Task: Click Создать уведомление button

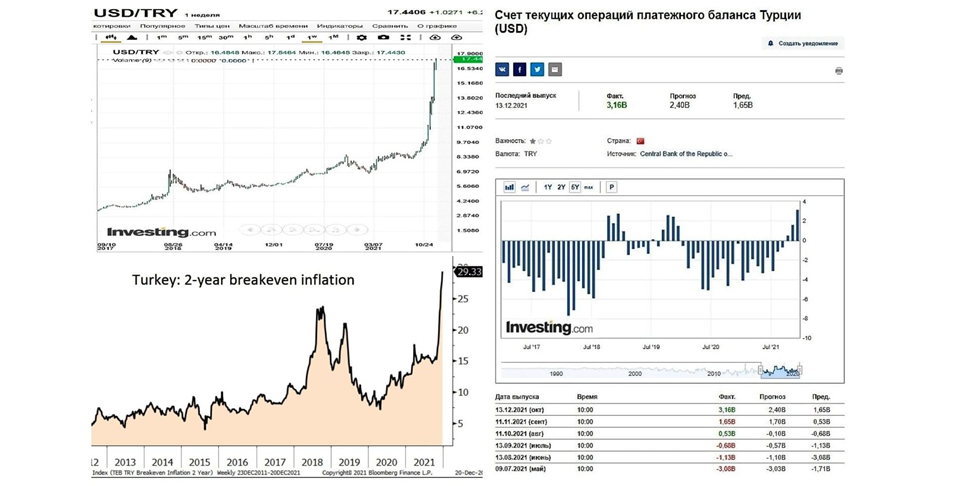Action: pos(803,43)
